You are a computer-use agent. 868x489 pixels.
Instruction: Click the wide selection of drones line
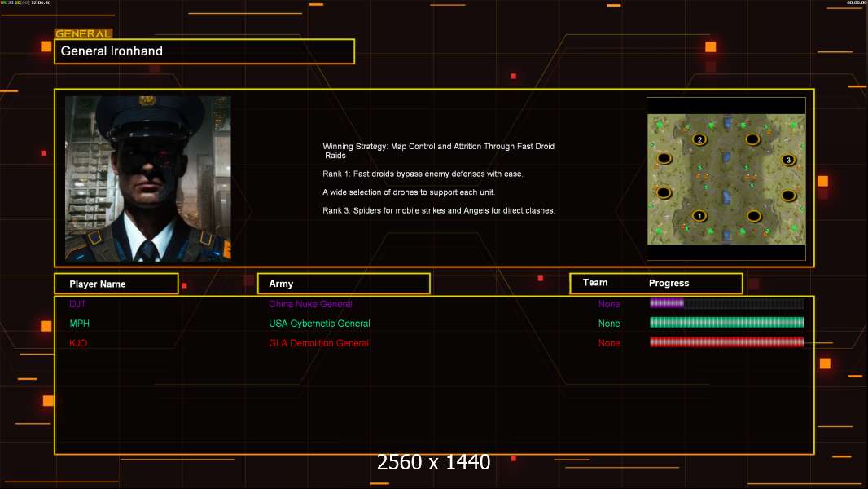click(x=409, y=192)
